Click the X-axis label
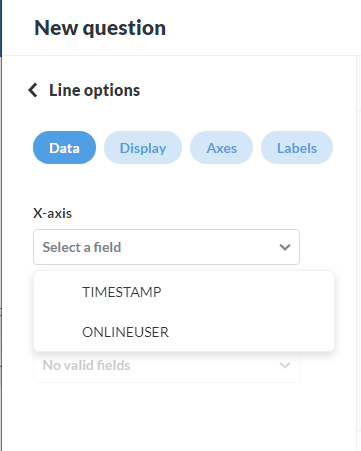The width and height of the screenshot is (361, 451). (52, 213)
